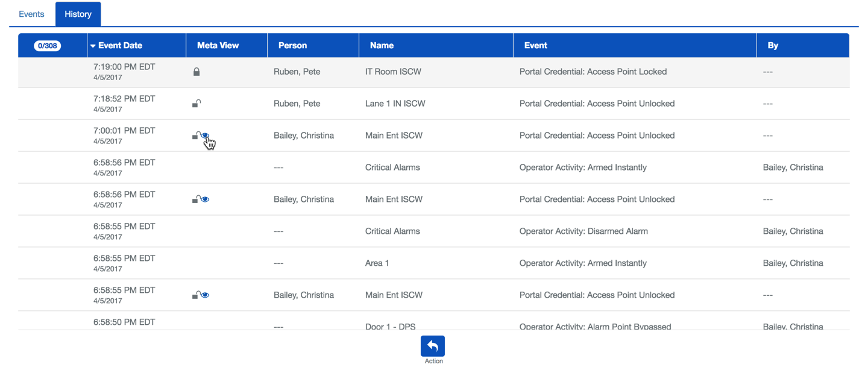Click the unlocked padlock icon in the 6:58:55 PM Main Ent row

pos(196,295)
